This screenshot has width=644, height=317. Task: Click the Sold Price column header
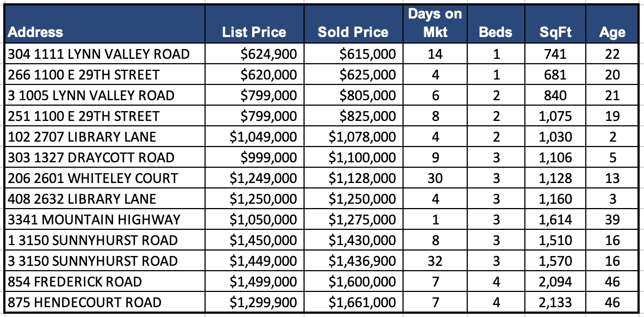point(353,32)
